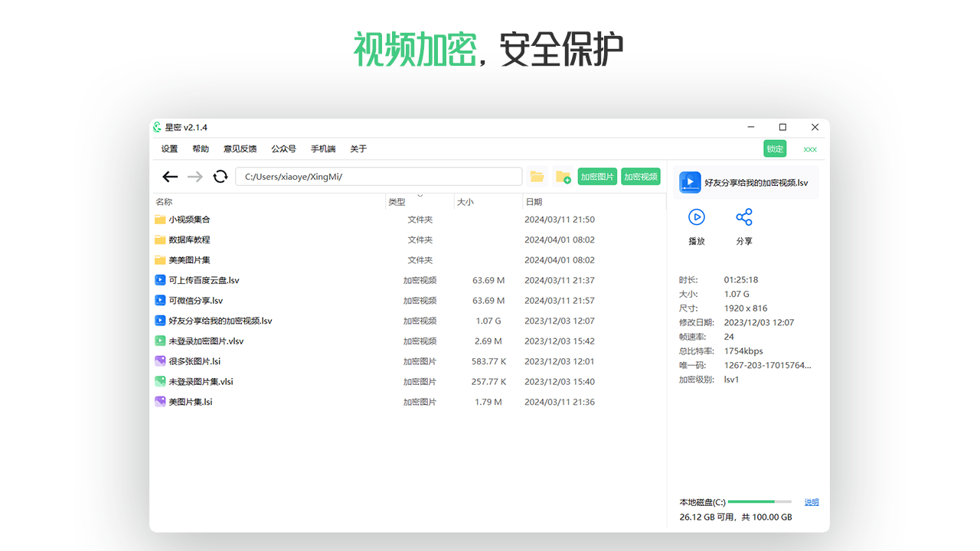
Task: Click the xxx account label
Action: [810, 149]
